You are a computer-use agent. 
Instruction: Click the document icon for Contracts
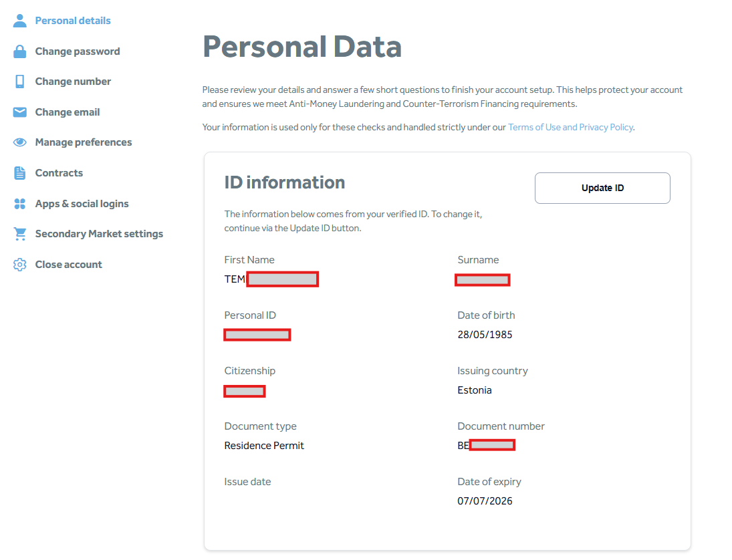[x=20, y=173]
